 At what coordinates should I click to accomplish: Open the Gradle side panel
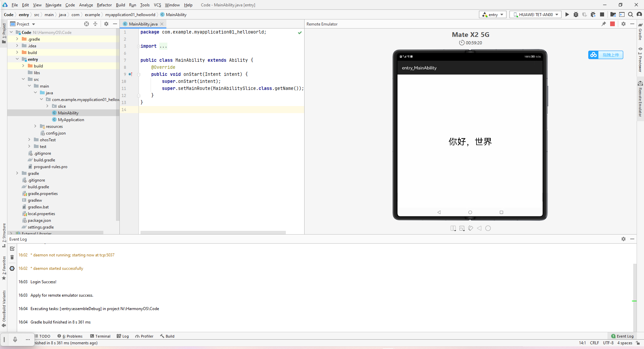[640, 32]
